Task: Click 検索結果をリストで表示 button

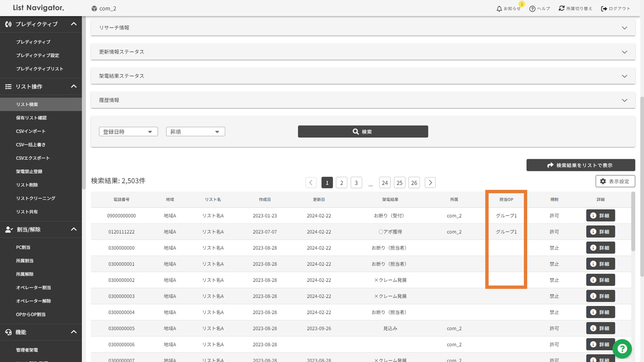Action: [x=581, y=165]
